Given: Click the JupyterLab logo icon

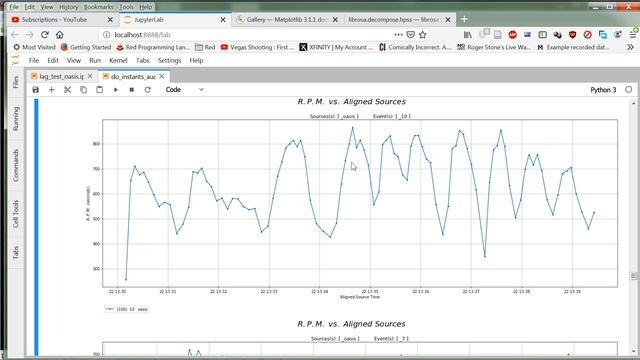Looking at the screenshot, I should pyautogui.click(x=16, y=60).
